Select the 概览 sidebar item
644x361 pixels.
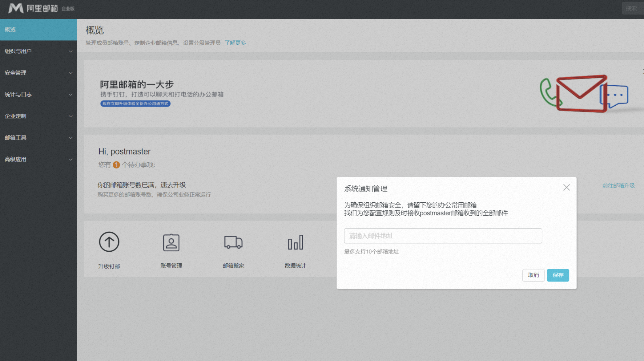tap(38, 30)
